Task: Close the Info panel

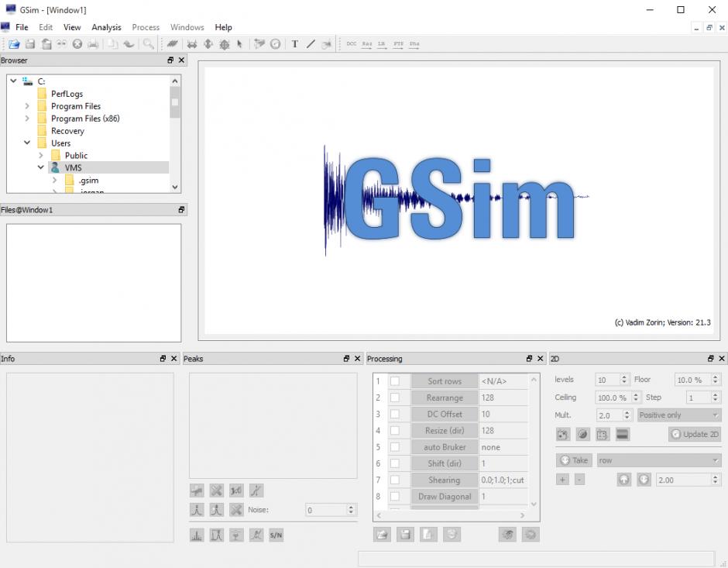Action: click(174, 359)
